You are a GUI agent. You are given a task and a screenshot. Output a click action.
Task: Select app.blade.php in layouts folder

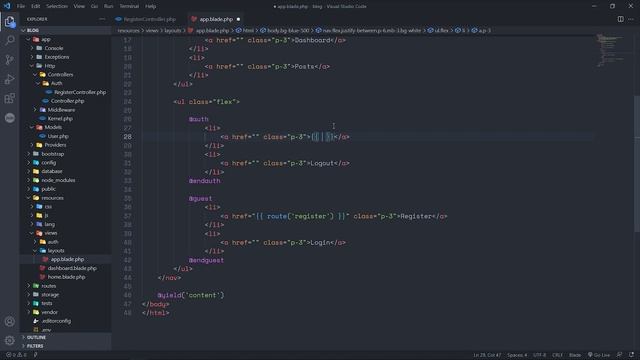pyautogui.click(x=65, y=259)
